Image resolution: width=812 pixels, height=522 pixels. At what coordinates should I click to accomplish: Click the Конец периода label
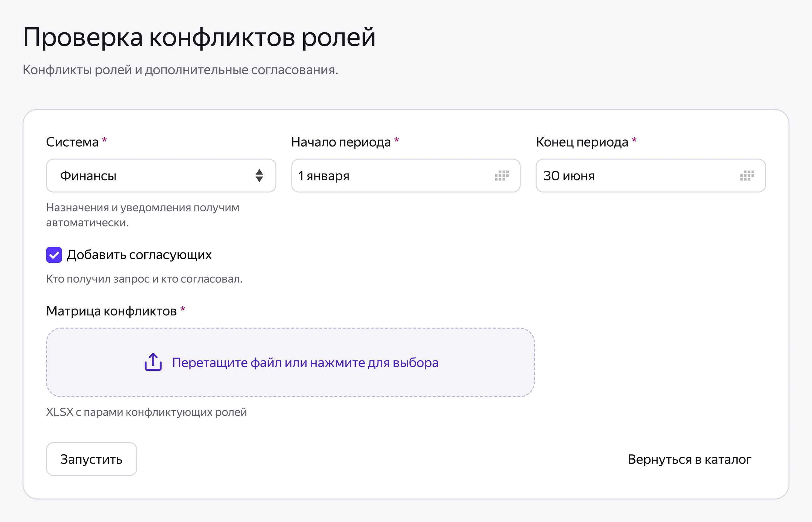pyautogui.click(x=582, y=142)
